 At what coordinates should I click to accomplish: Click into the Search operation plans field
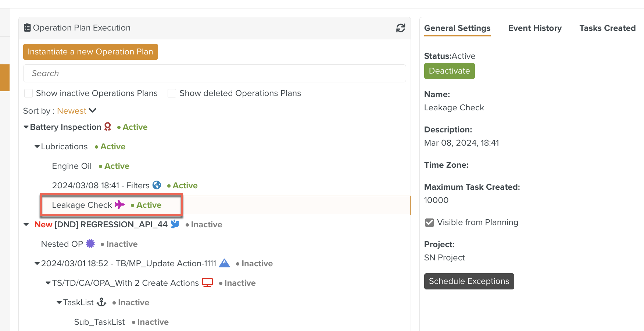[x=214, y=74]
